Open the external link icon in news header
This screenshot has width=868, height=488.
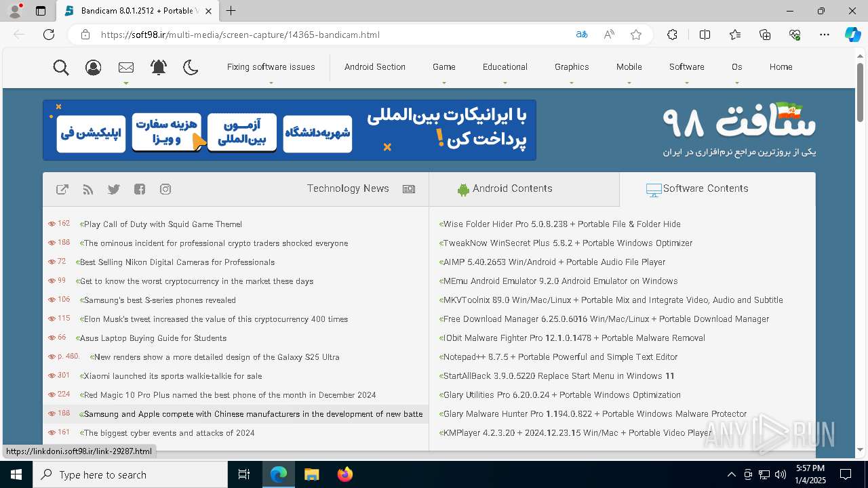click(x=62, y=189)
